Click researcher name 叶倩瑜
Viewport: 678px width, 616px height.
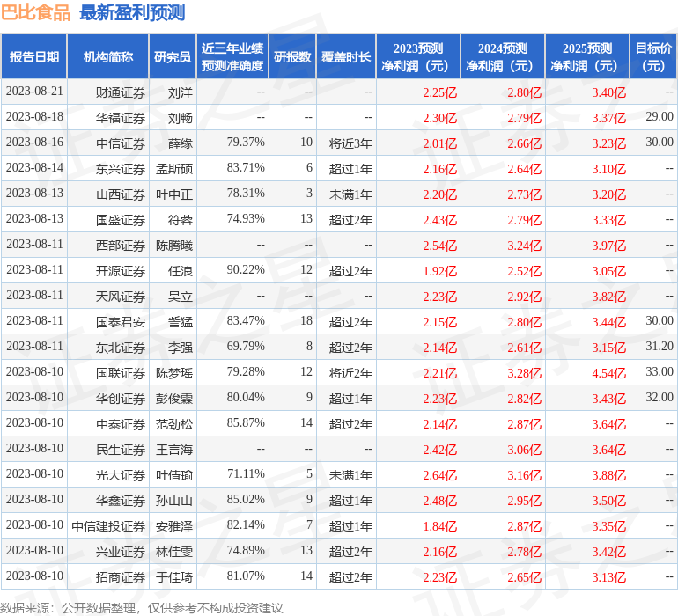tap(174, 475)
